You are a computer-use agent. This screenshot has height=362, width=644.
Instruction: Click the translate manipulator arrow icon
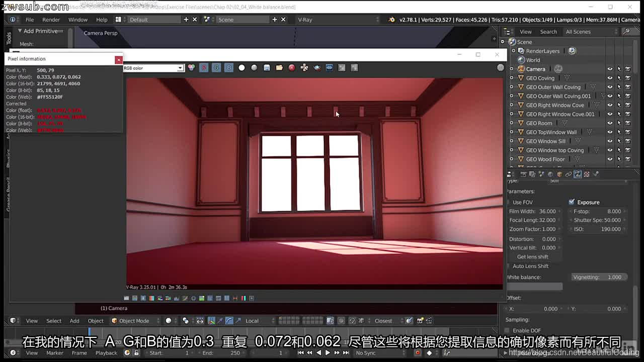point(220,321)
